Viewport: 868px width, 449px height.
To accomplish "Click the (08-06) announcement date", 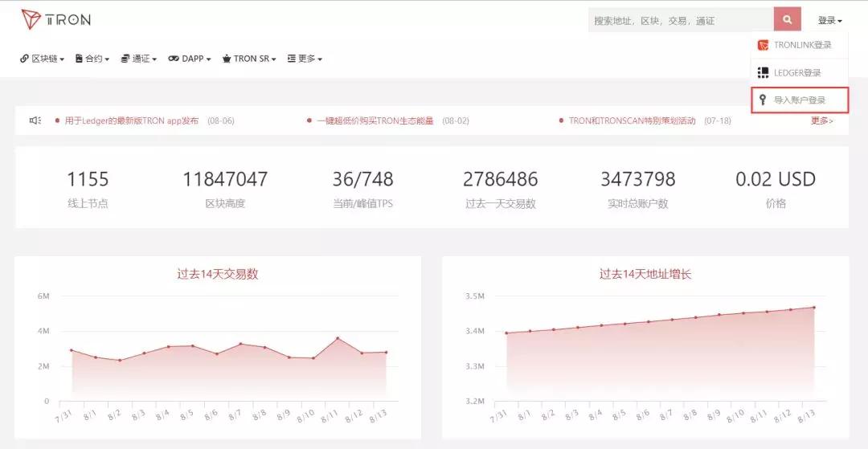I will point(221,120).
